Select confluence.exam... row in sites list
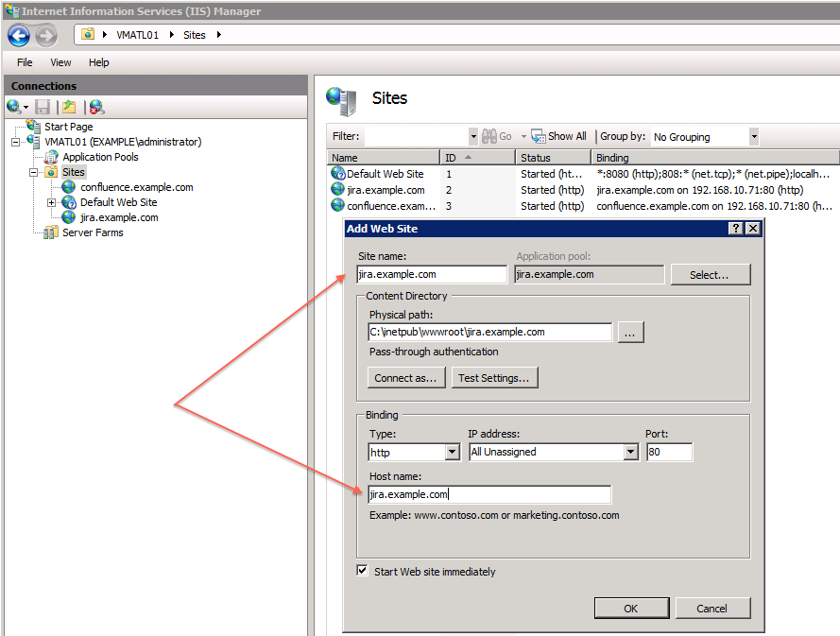This screenshot has width=840, height=636. 581,206
